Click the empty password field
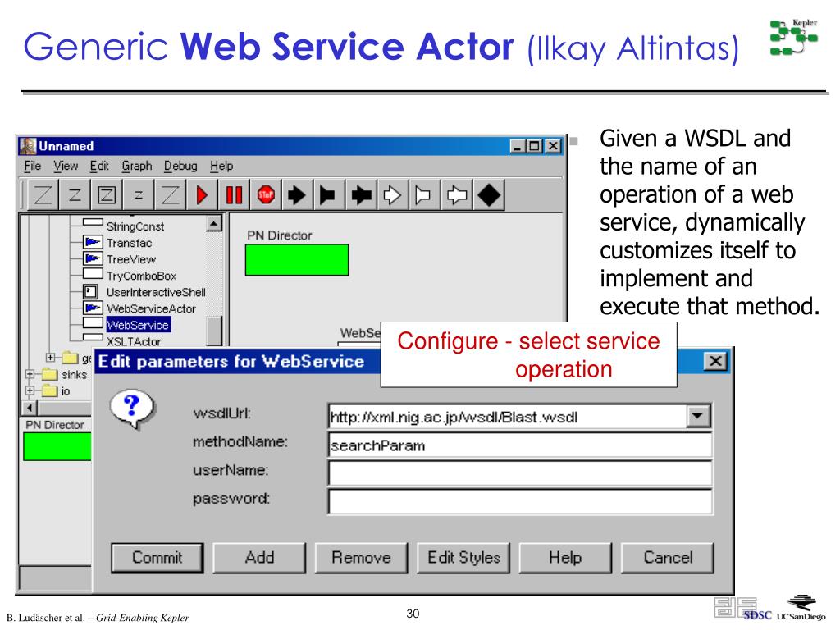Screen dimensions: 840x630 pos(520,502)
